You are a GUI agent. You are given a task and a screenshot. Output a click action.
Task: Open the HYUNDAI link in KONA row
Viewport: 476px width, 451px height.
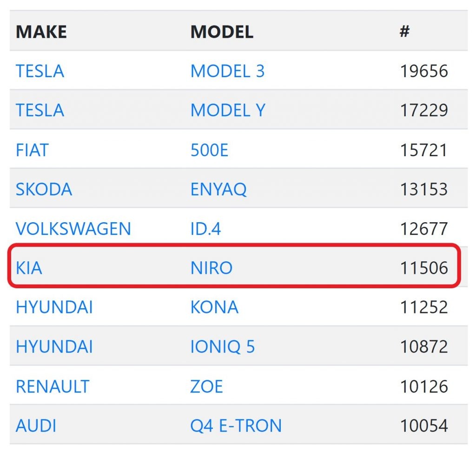click(54, 307)
